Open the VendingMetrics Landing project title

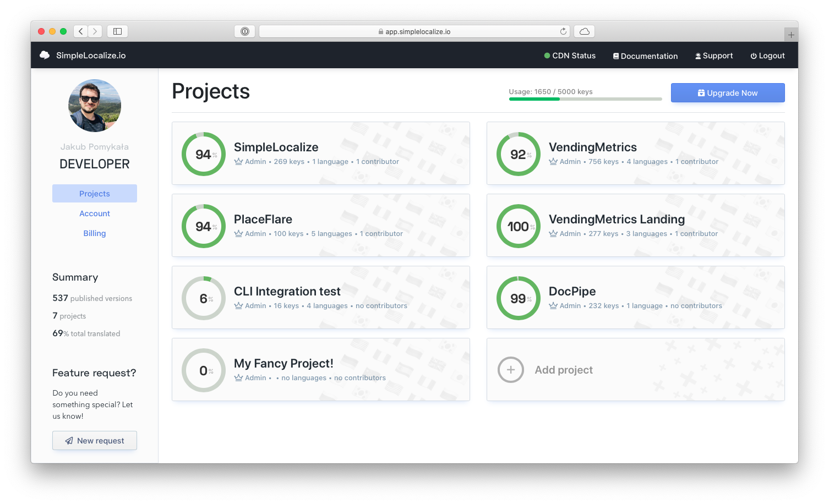click(x=617, y=219)
